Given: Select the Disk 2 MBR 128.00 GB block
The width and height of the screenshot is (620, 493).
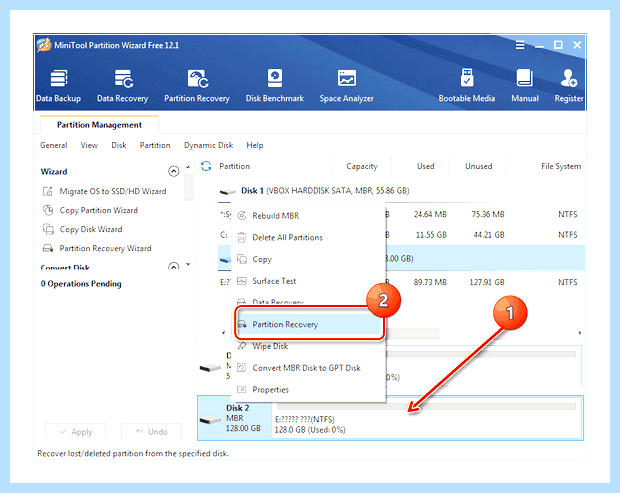Looking at the screenshot, I should [235, 418].
